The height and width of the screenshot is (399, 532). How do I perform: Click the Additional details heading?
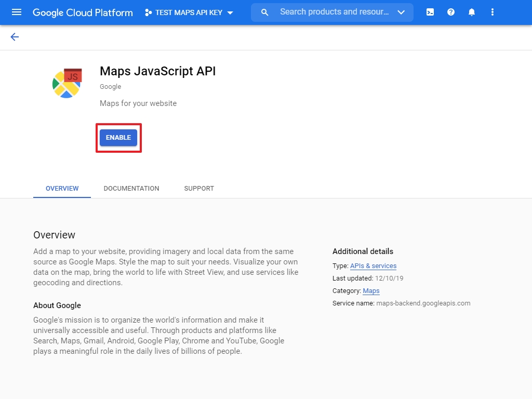tap(363, 251)
